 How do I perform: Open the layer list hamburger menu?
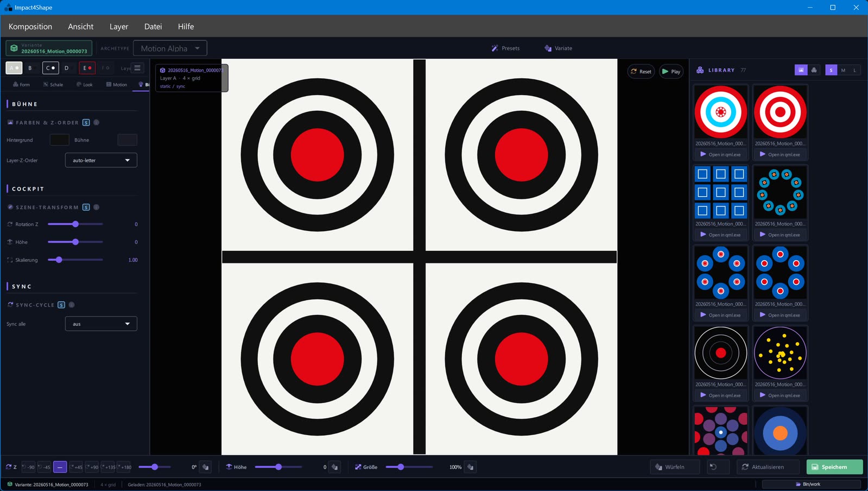pos(137,68)
